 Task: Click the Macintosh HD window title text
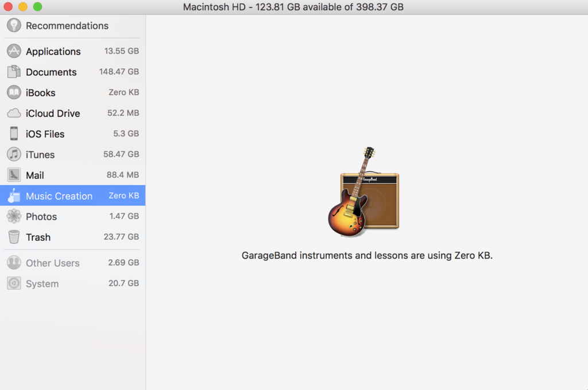[293, 7]
